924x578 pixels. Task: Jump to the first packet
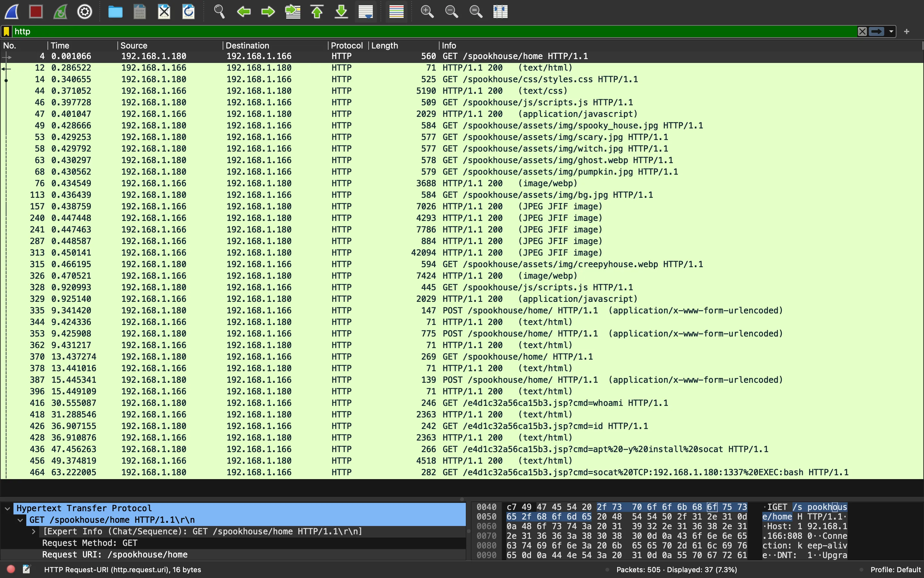tap(317, 12)
